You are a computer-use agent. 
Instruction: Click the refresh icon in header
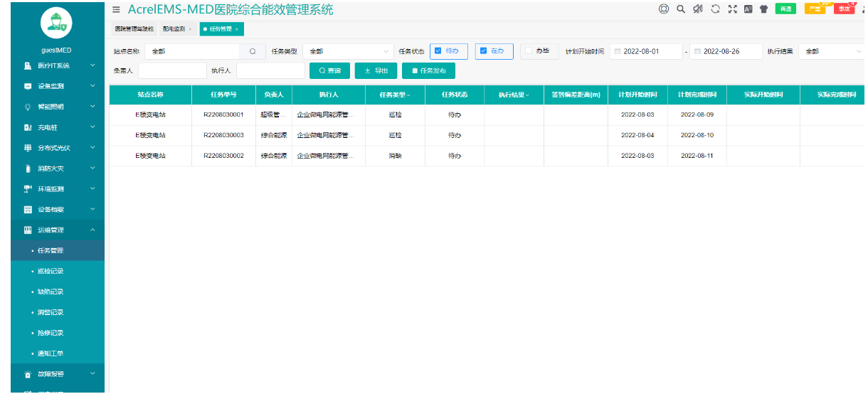click(715, 9)
